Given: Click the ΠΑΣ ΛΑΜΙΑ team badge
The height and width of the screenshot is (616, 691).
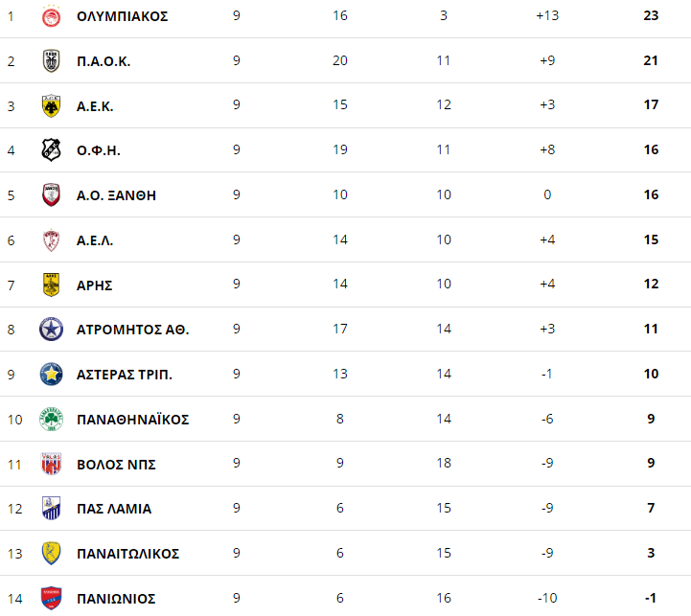Looking at the screenshot, I should tap(51, 509).
